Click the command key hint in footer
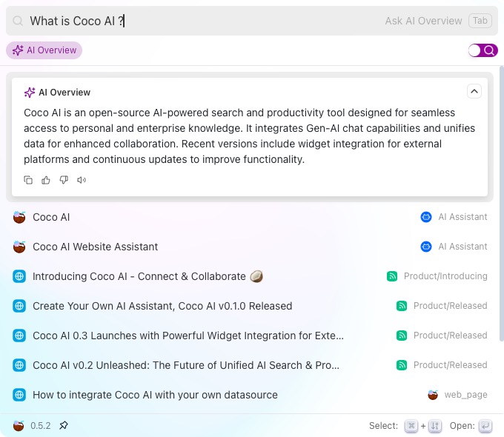Viewport: 504px width, 437px height. pos(411,426)
